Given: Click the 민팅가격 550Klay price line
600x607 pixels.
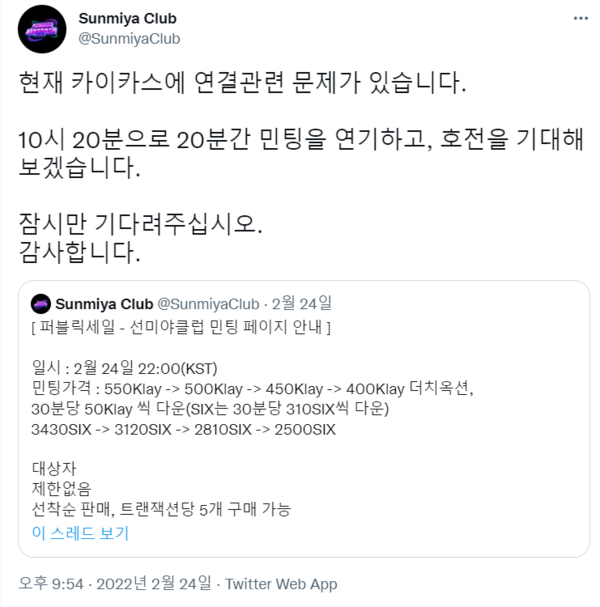Looking at the screenshot, I should [252, 388].
